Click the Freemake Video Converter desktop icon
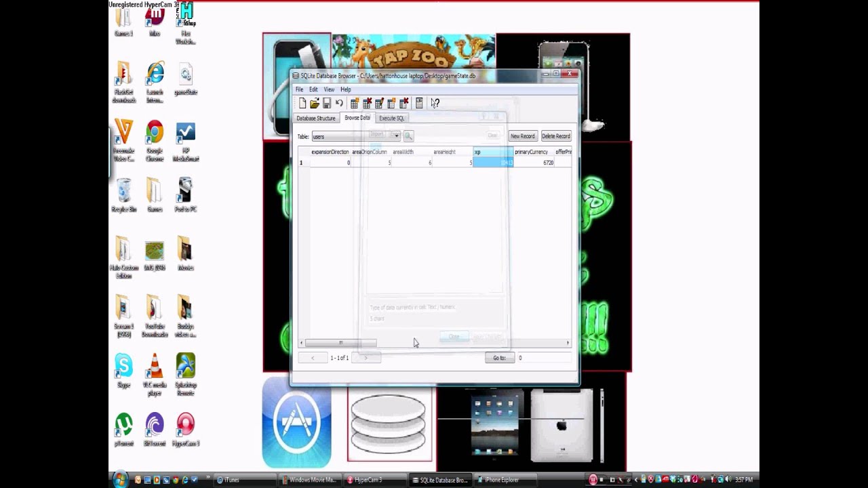This screenshot has height=488, width=868. tap(123, 140)
